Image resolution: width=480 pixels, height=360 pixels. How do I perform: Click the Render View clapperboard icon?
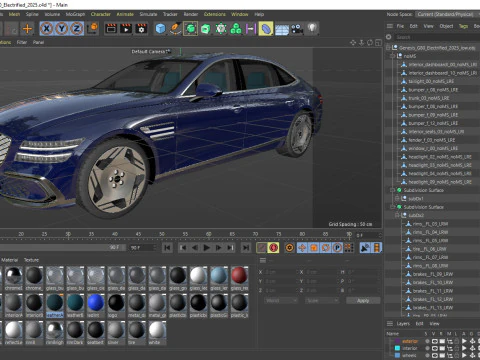click(x=111, y=29)
